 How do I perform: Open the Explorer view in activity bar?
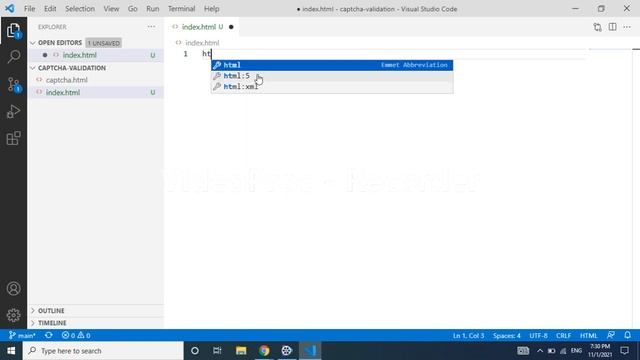(13, 30)
